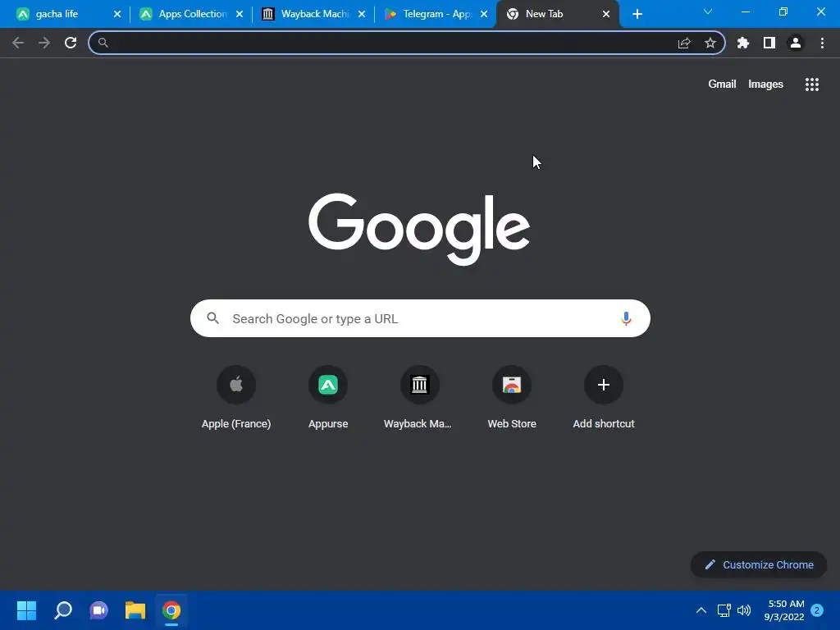Click the Customize Chrome button
The image size is (840, 630).
point(759,564)
